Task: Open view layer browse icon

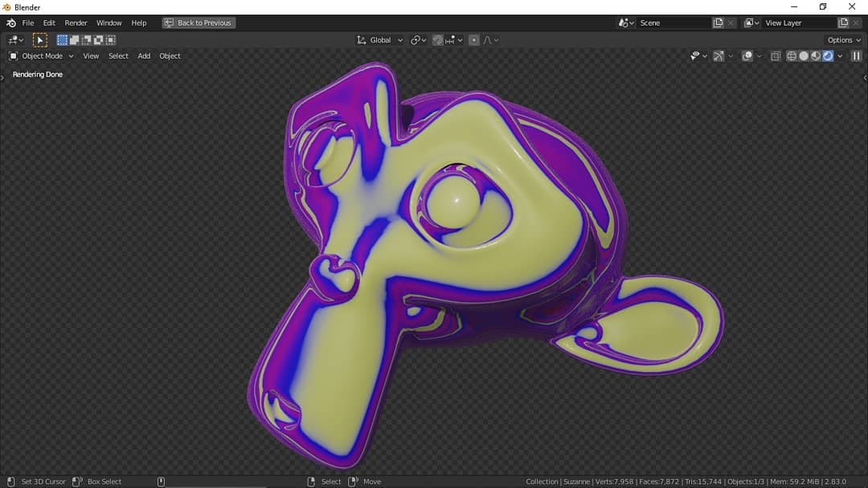Action: (751, 23)
